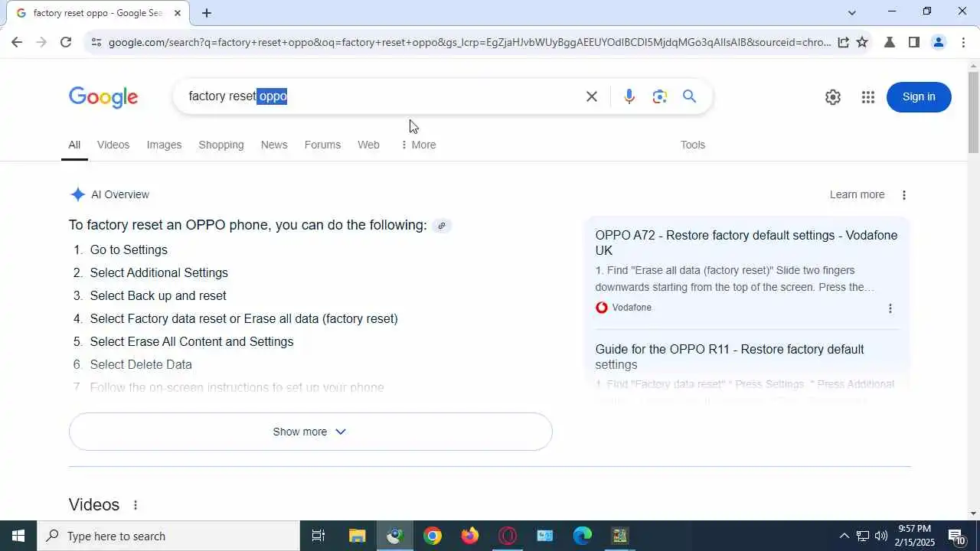Open Microsoft Edge from the taskbar
980x551 pixels.
pos(583,536)
